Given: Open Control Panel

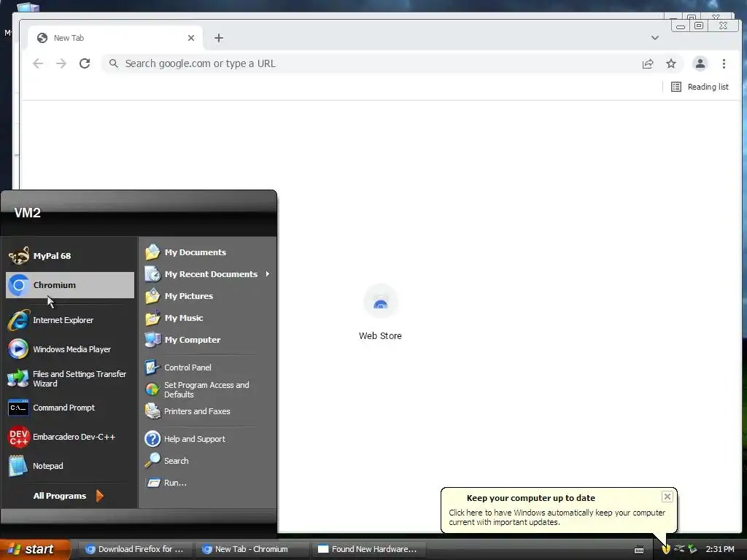Looking at the screenshot, I should pyautogui.click(x=208, y=367).
